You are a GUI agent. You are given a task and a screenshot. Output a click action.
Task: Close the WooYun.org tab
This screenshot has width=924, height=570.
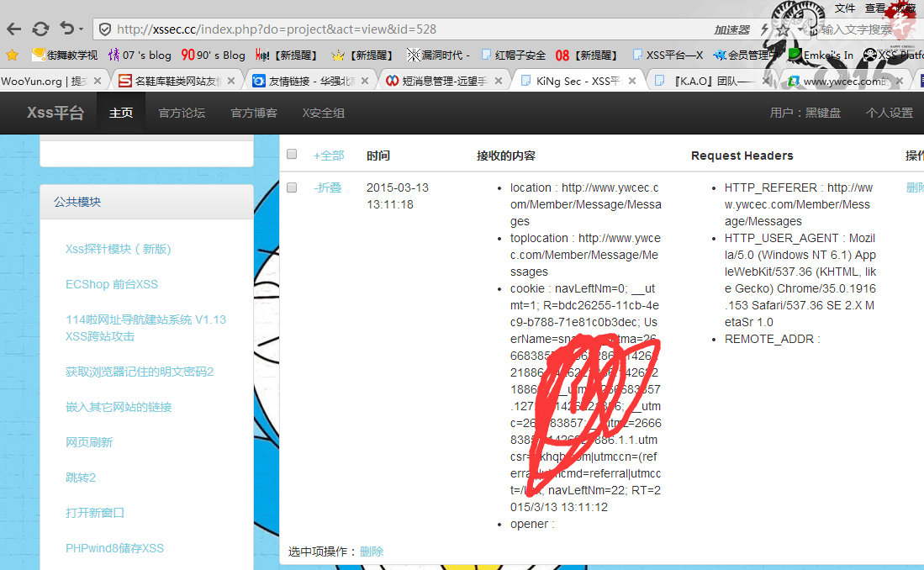[x=98, y=81]
